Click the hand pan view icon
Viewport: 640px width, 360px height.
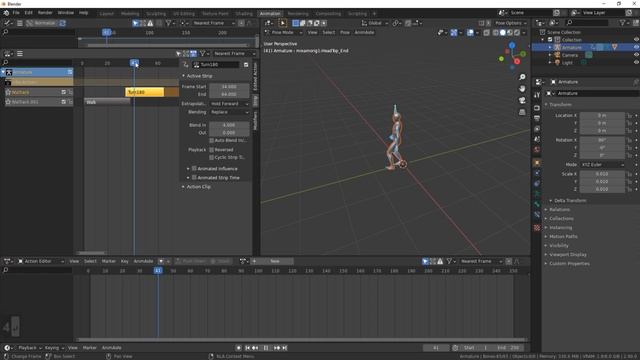pos(522,89)
